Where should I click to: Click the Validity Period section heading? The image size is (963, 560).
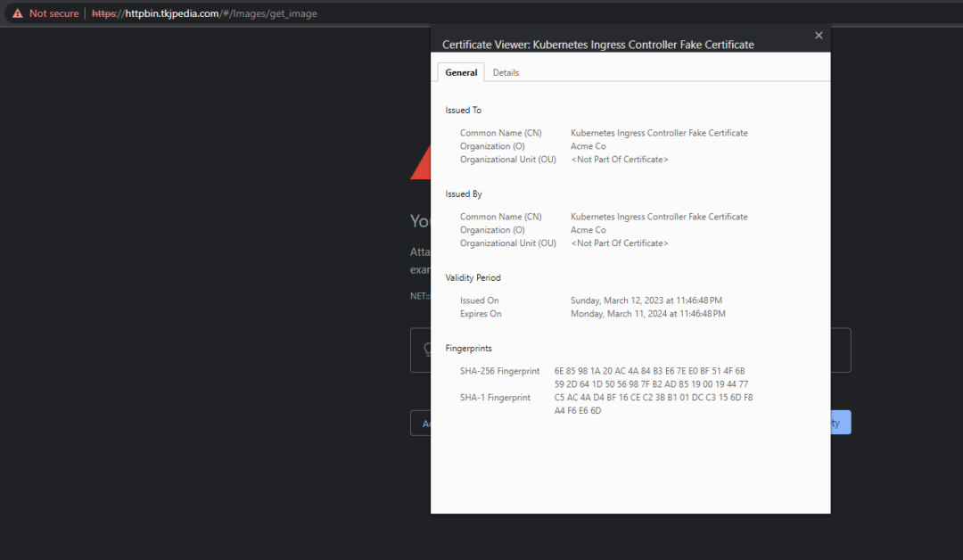[x=473, y=277]
